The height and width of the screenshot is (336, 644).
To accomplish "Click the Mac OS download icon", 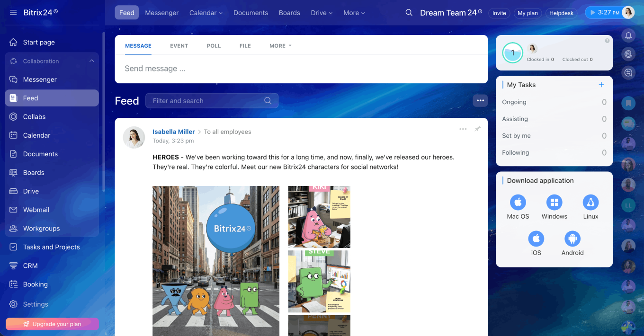I will pyautogui.click(x=518, y=203).
